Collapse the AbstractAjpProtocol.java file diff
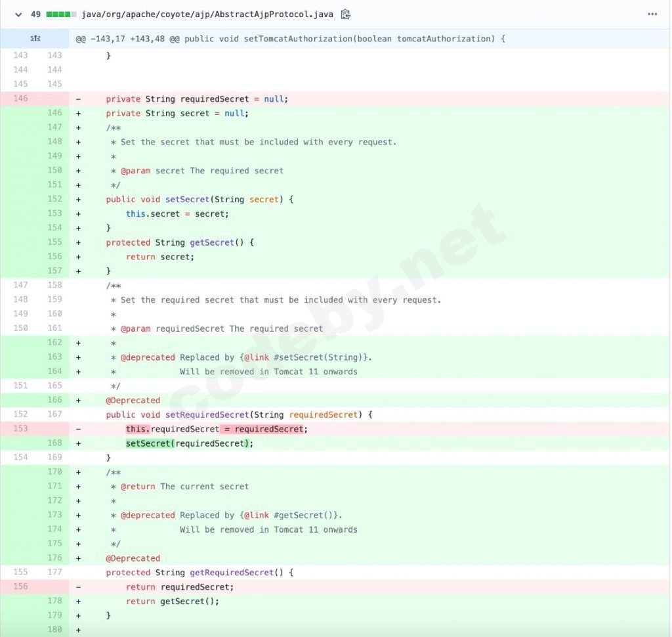 coord(18,14)
